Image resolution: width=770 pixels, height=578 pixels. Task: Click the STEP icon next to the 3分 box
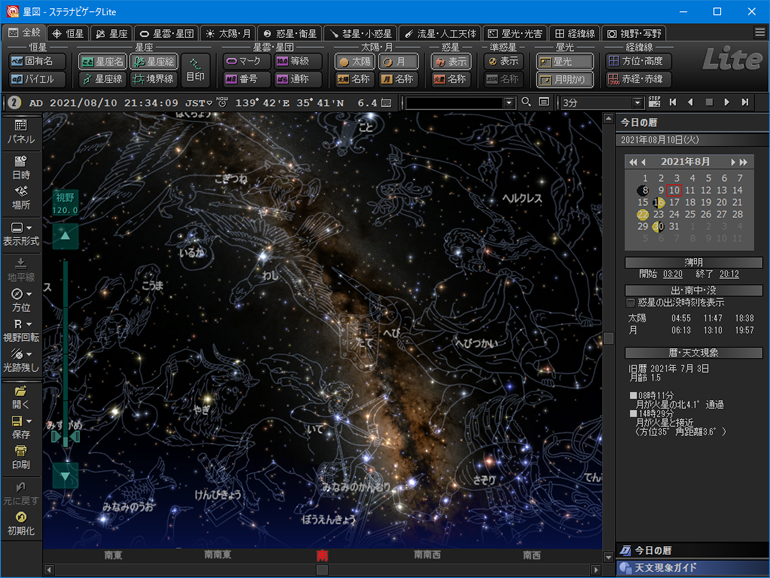click(x=654, y=102)
